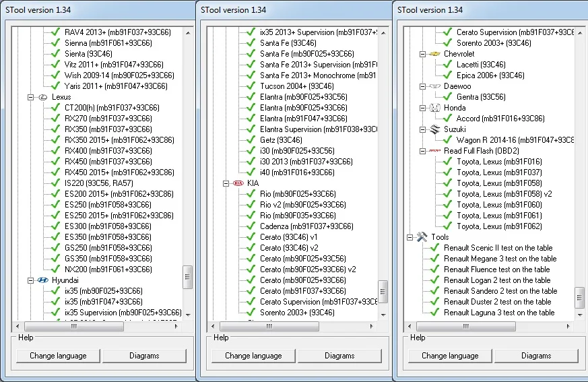Click Diagrams in the right window
This screenshot has width=588, height=382.
coord(536,356)
